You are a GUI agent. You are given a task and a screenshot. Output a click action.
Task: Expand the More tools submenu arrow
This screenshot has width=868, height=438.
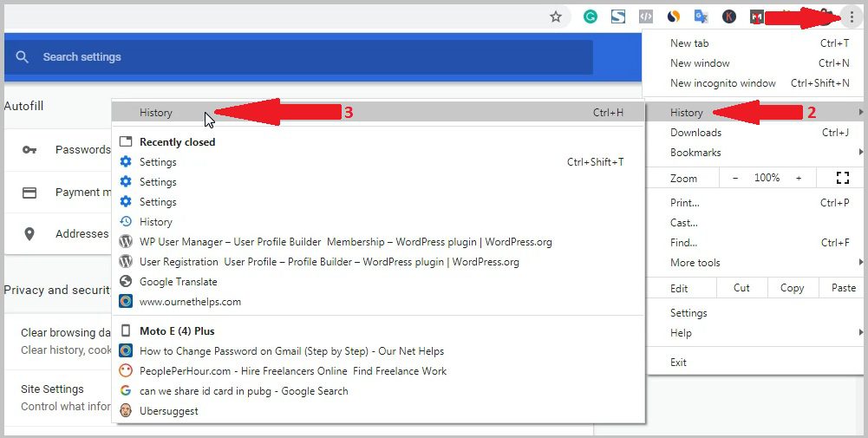[x=861, y=263]
